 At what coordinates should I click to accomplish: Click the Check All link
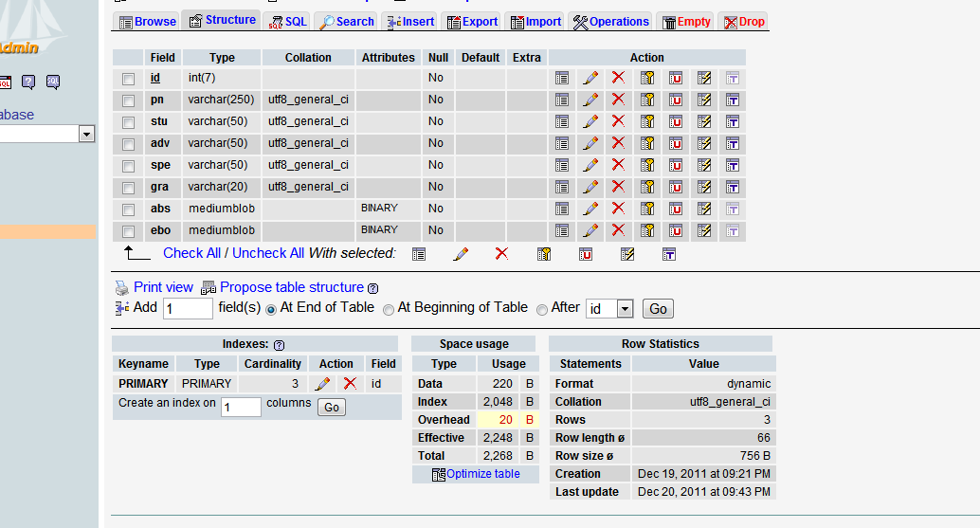pos(191,253)
